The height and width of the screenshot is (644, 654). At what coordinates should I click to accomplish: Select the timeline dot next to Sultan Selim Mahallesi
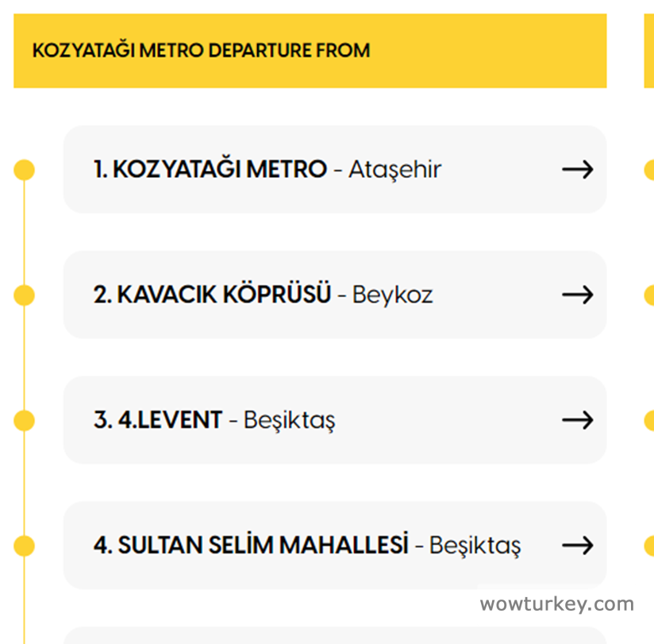coord(25,546)
